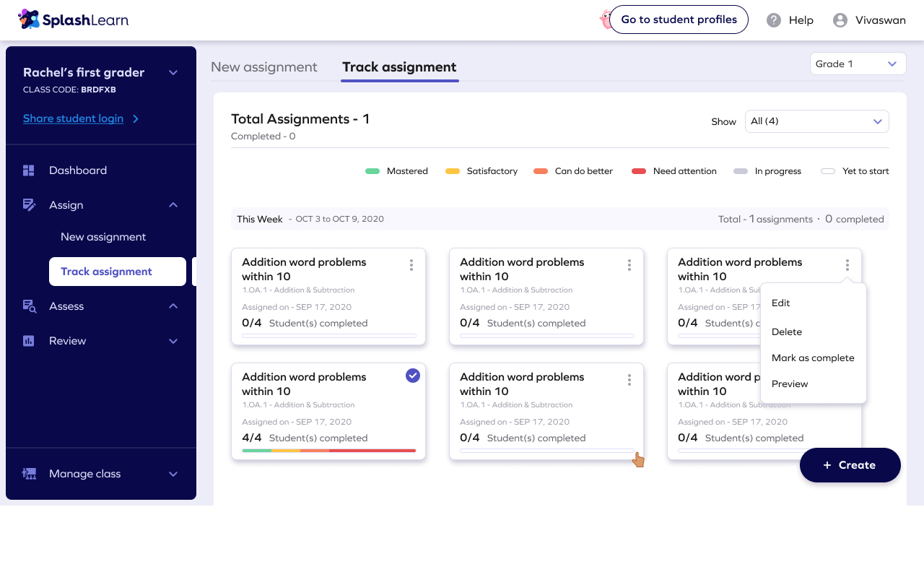924x572 pixels.
Task: Click the Satisfactory yellow legend swatch
Action: 453,171
